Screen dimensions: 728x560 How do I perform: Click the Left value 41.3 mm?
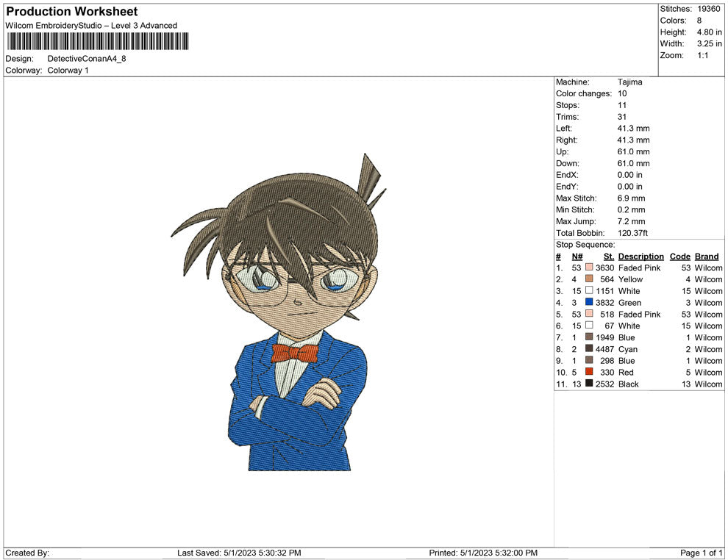[x=633, y=128]
